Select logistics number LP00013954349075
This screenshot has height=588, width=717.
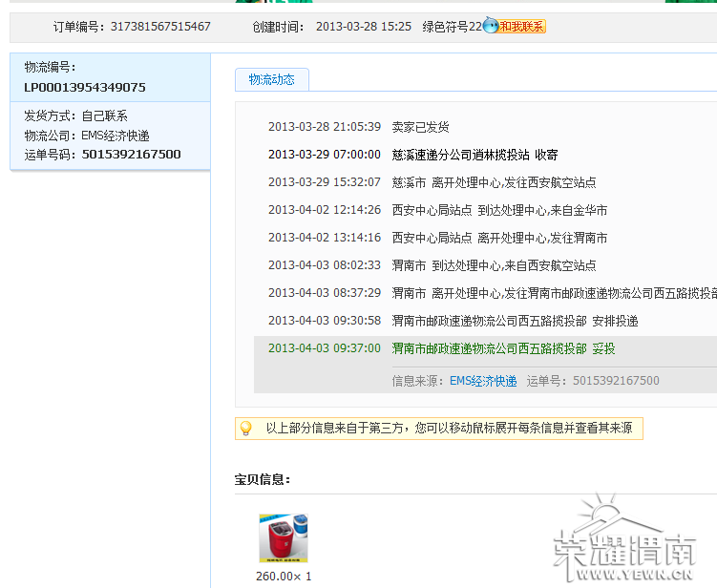pyautogui.click(x=85, y=87)
